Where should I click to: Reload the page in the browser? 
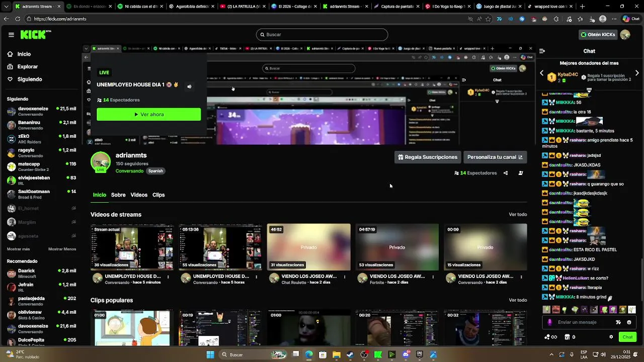[x=18, y=19]
